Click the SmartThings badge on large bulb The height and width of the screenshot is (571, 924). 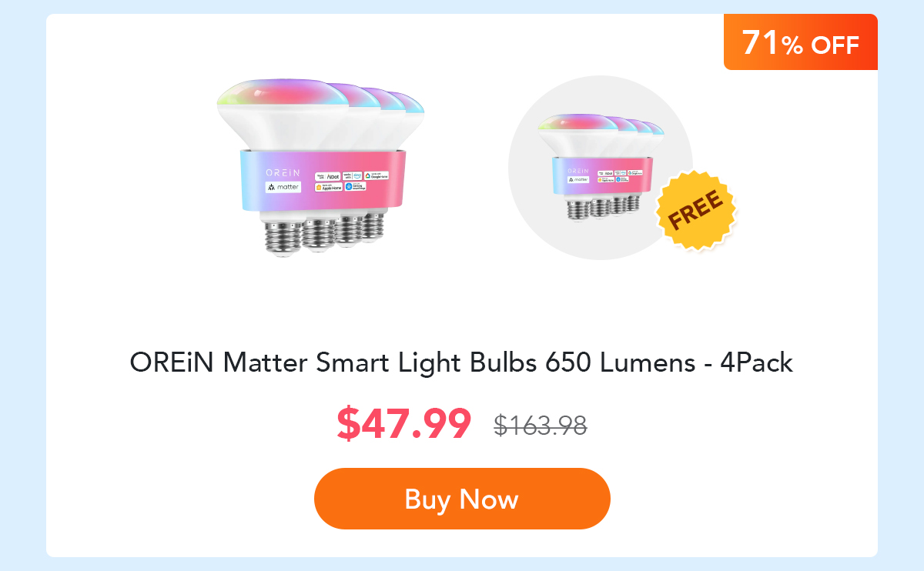355,186
